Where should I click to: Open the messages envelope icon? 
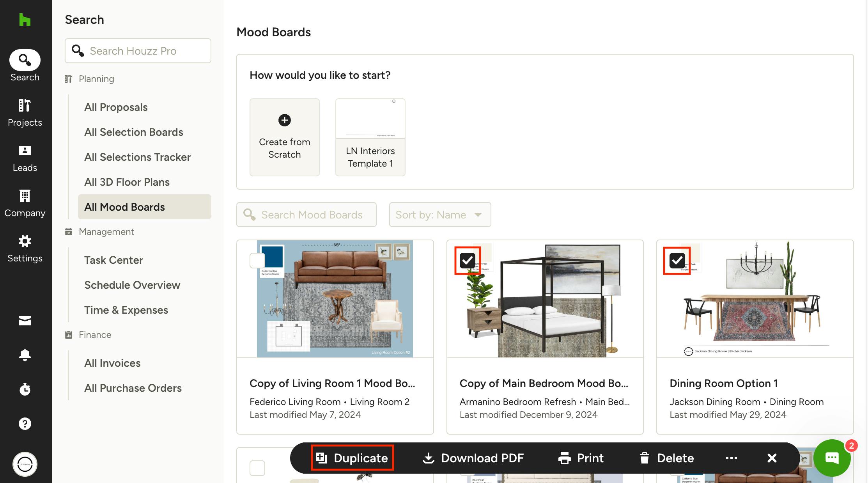[25, 321]
